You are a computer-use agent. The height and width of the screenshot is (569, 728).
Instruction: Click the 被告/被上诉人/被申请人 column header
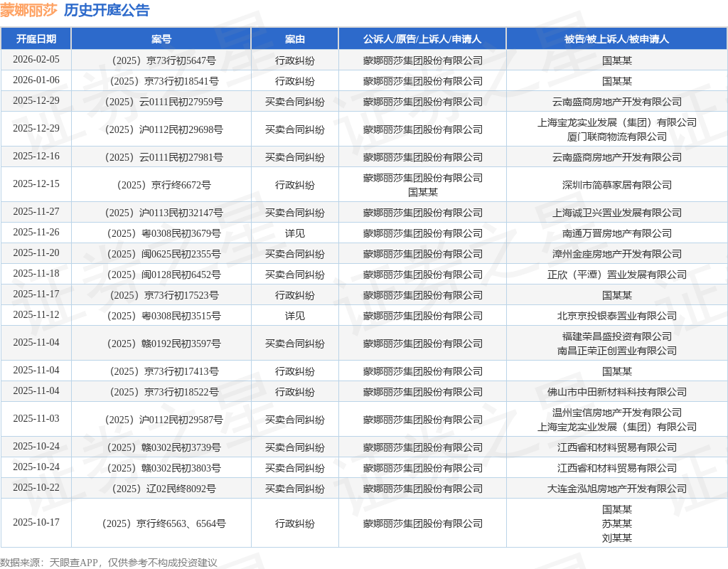click(616, 39)
